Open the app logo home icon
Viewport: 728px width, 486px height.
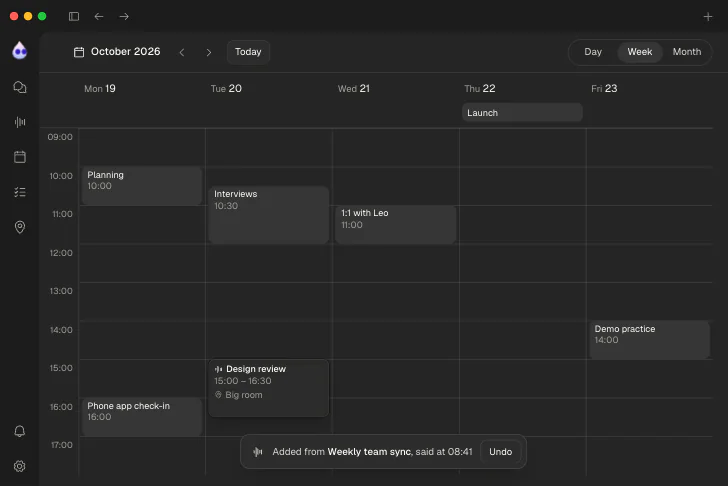(x=20, y=51)
